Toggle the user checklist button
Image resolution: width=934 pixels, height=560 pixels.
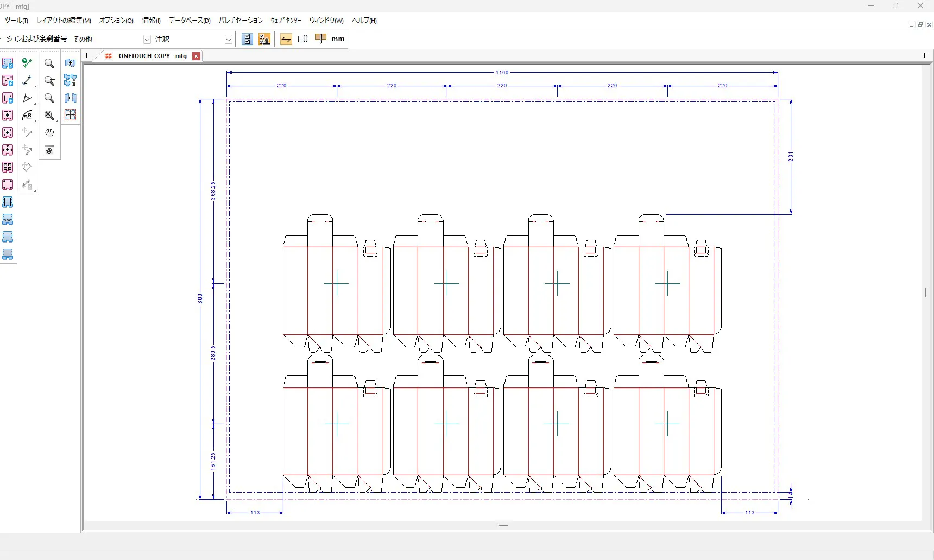tap(264, 39)
